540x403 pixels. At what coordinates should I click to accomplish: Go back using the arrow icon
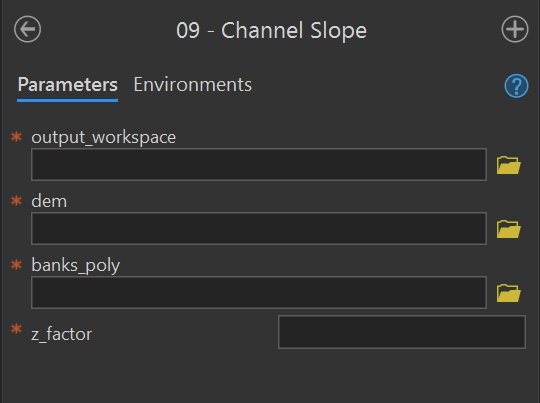click(28, 29)
